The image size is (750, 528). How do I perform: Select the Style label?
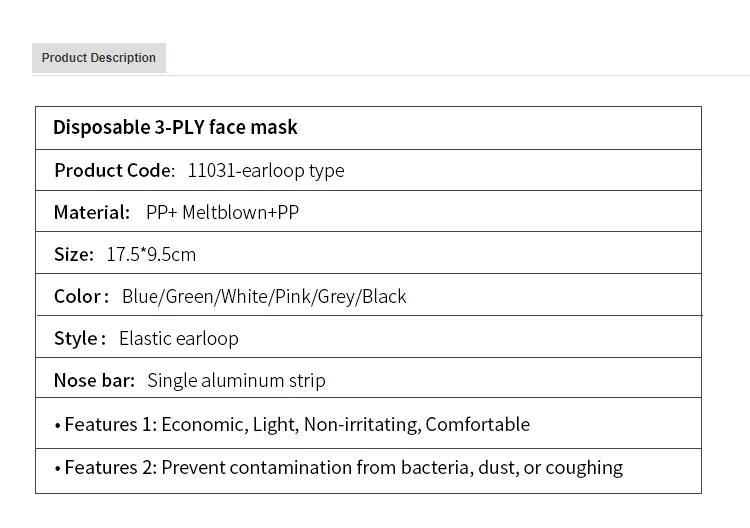point(79,338)
